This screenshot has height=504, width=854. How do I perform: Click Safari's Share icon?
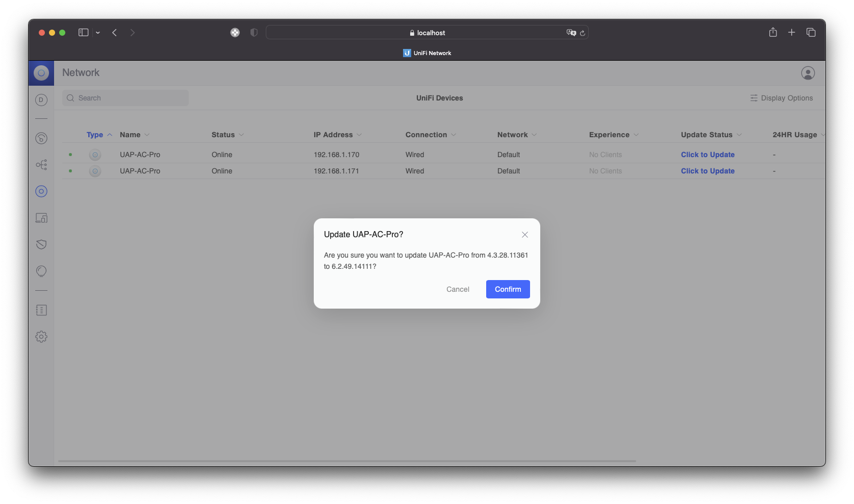coord(773,33)
